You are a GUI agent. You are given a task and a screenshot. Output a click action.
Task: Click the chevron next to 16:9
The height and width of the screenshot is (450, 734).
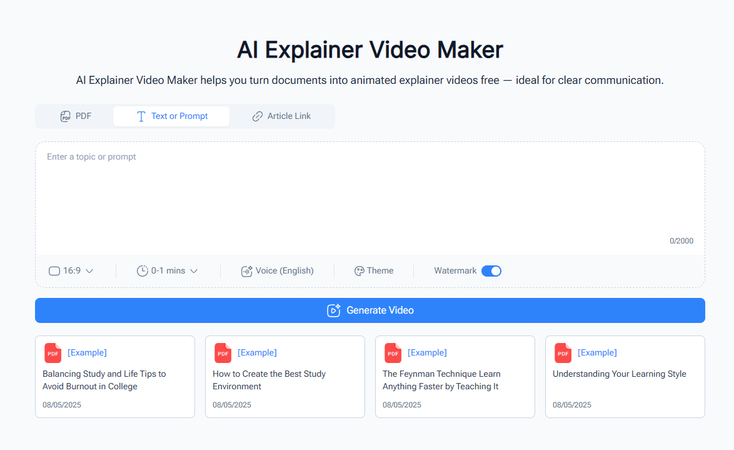pyautogui.click(x=89, y=271)
